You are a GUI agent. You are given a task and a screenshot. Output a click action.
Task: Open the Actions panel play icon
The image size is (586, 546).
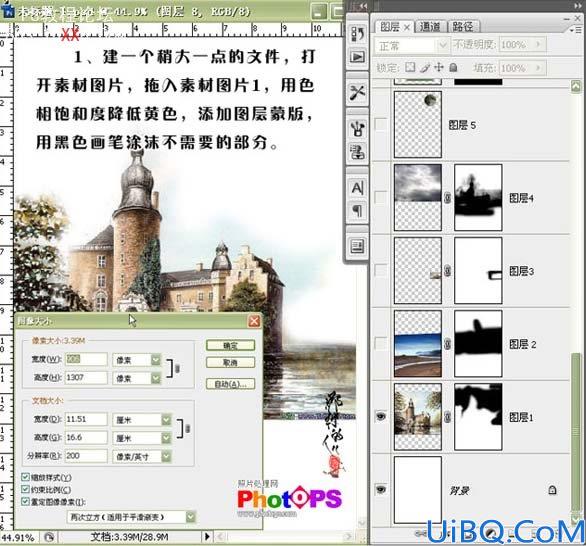coord(357,57)
